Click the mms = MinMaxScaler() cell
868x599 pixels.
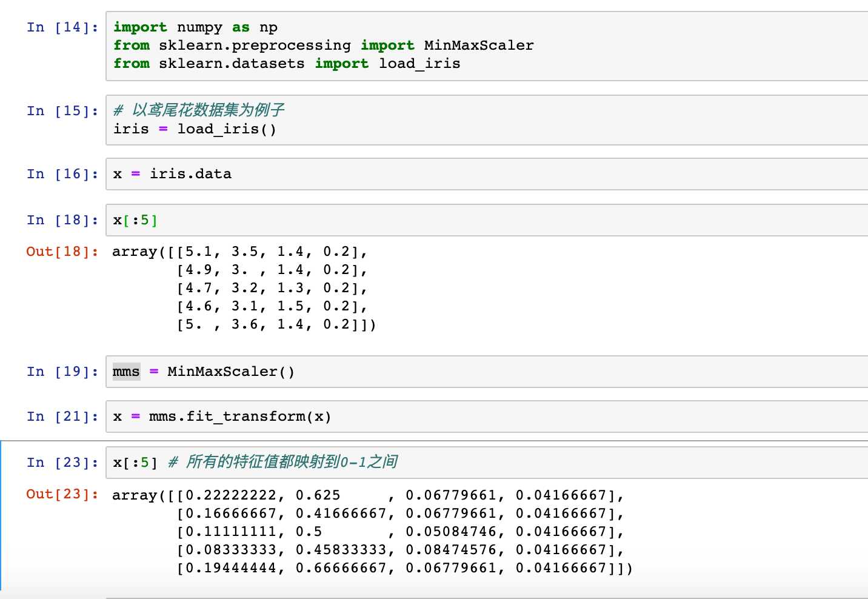[487, 372]
